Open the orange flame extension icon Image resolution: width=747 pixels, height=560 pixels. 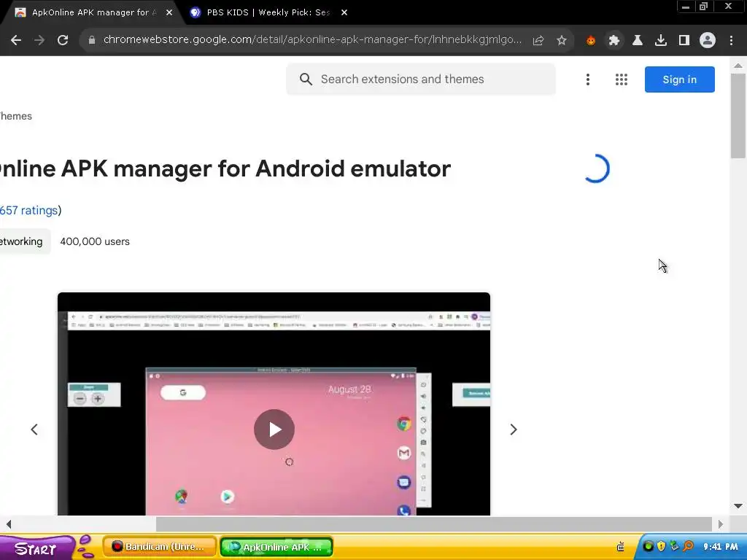point(591,41)
